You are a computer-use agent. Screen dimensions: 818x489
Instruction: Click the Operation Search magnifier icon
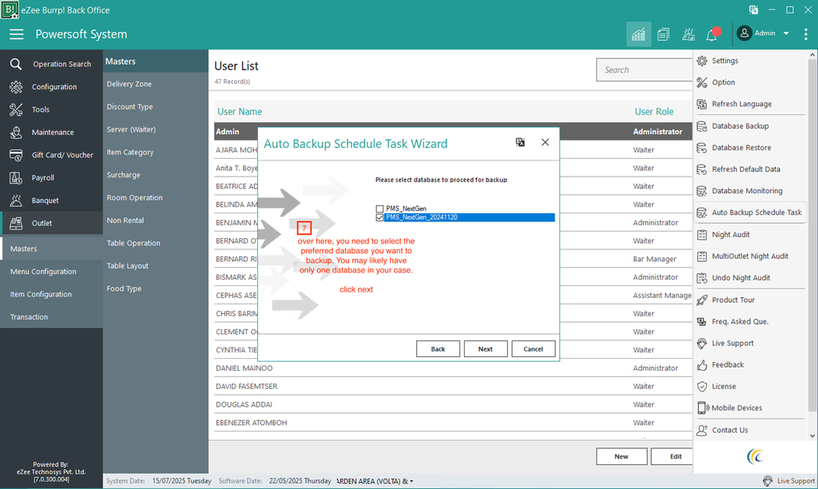coord(16,64)
